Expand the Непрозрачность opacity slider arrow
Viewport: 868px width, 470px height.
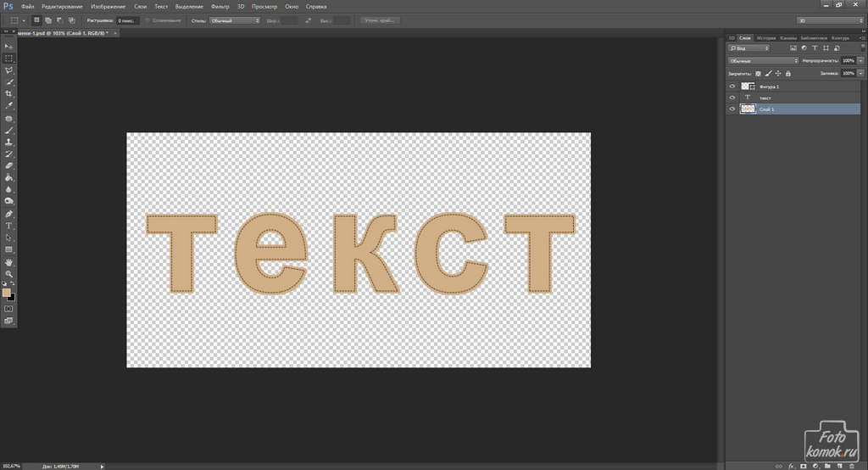[x=859, y=61]
